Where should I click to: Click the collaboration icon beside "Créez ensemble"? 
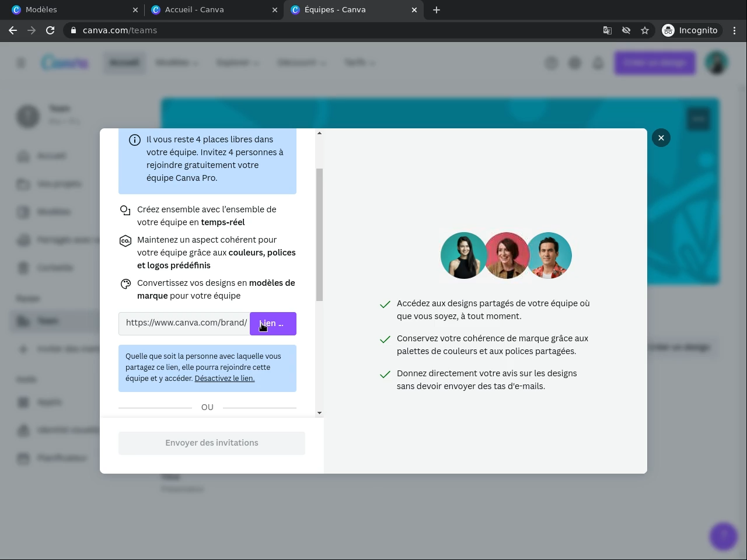(x=125, y=211)
